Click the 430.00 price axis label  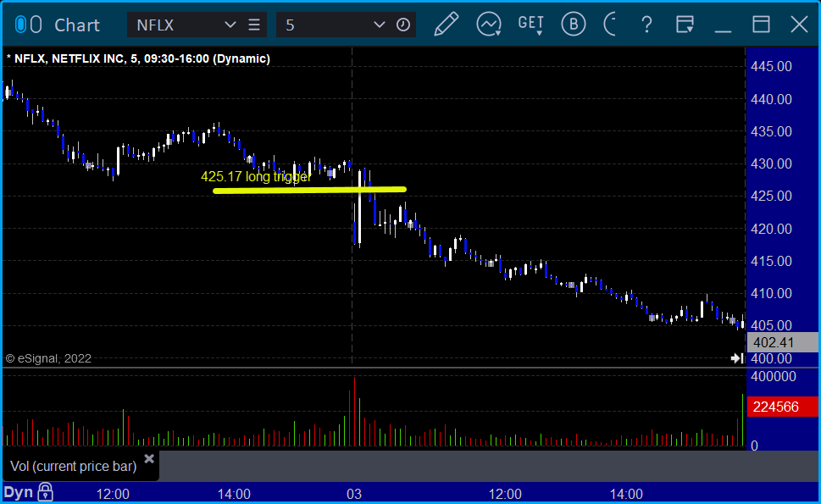pos(771,163)
